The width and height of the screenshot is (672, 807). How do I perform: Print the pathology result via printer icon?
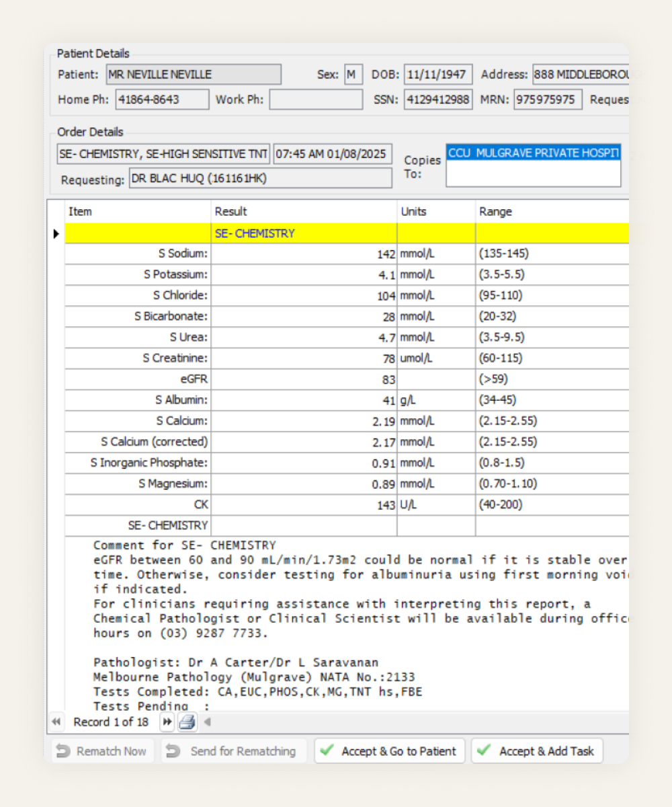tap(187, 722)
